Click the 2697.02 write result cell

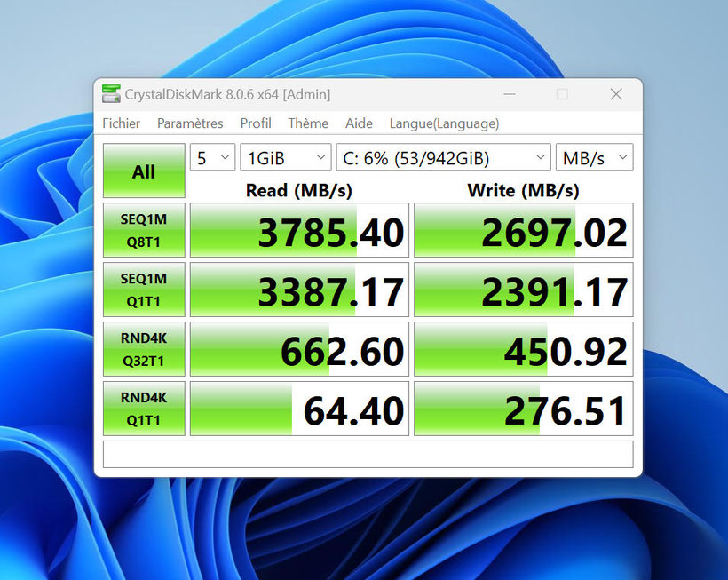(524, 230)
